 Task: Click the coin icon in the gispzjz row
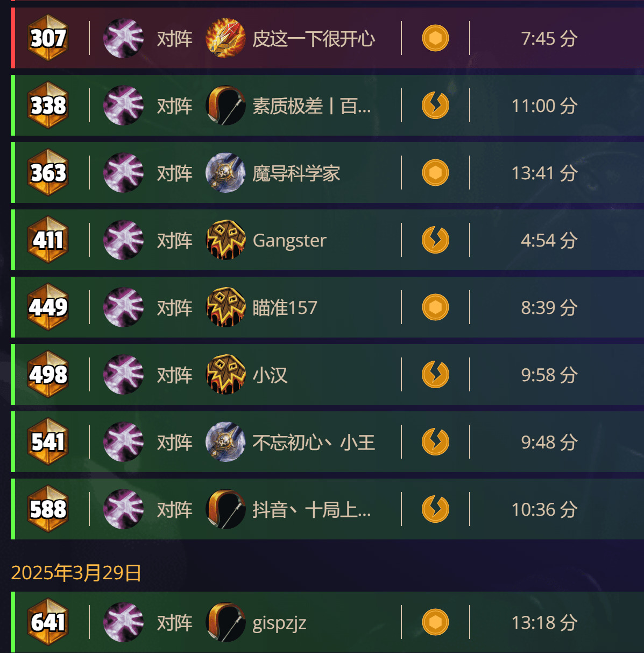(x=435, y=622)
